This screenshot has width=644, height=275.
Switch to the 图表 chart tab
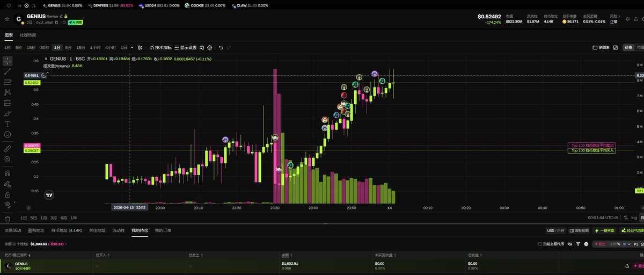tap(9, 35)
